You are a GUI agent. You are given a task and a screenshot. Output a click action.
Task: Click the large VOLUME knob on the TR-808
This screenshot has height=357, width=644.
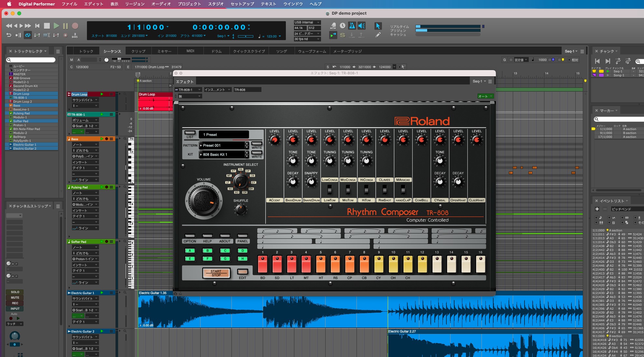(204, 200)
